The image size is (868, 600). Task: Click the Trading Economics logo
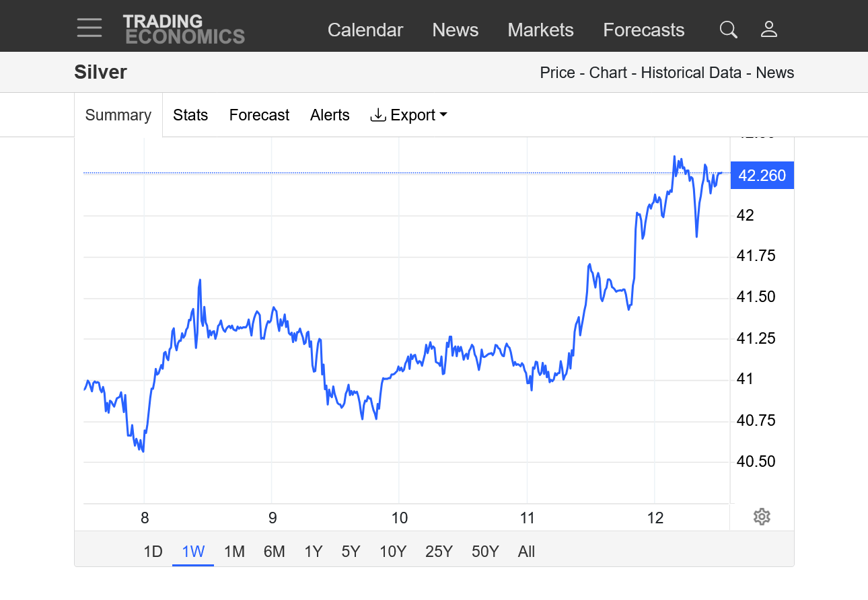183,30
